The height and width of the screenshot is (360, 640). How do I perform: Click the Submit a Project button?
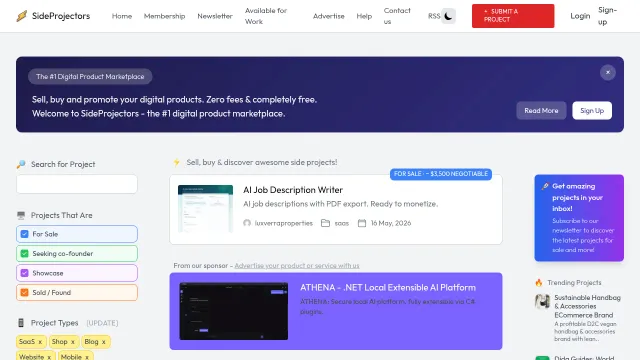(513, 16)
